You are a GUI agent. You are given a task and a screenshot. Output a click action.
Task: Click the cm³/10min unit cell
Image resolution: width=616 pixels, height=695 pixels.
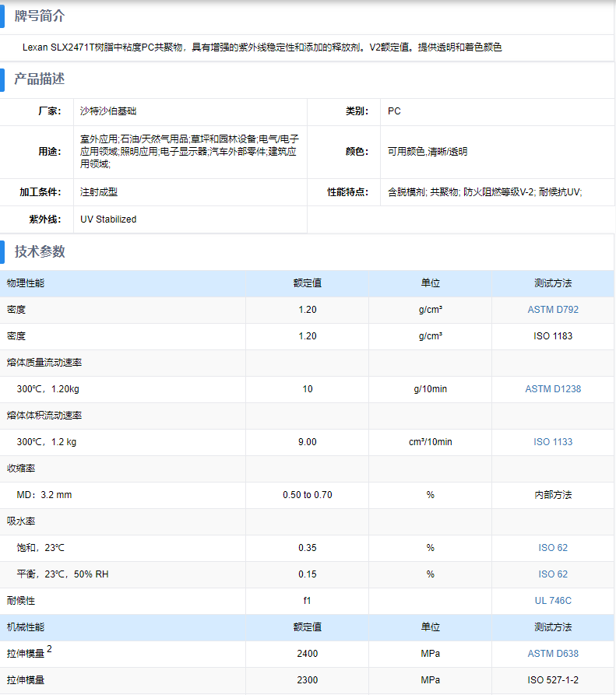click(x=430, y=442)
